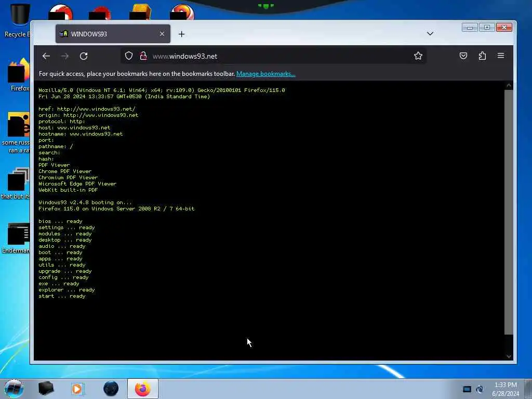Click the 'WebKit built-in PDF' line
532x399 pixels.
click(x=68, y=190)
